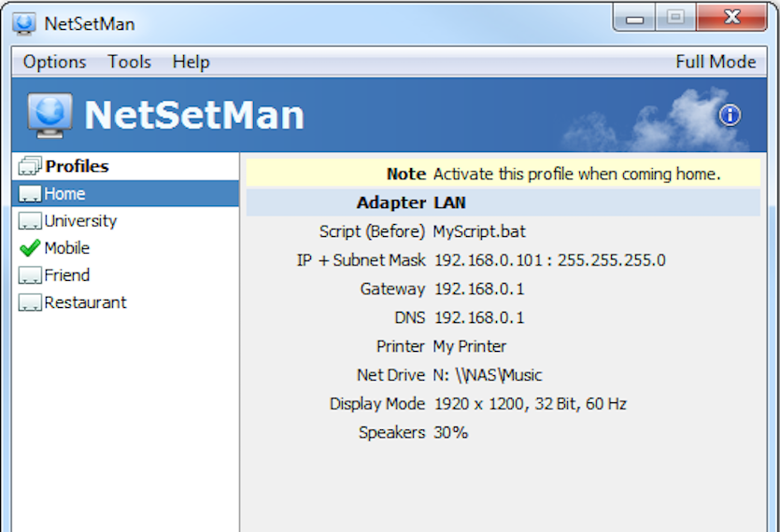
Task: Click the Gateway label
Action: click(392, 289)
